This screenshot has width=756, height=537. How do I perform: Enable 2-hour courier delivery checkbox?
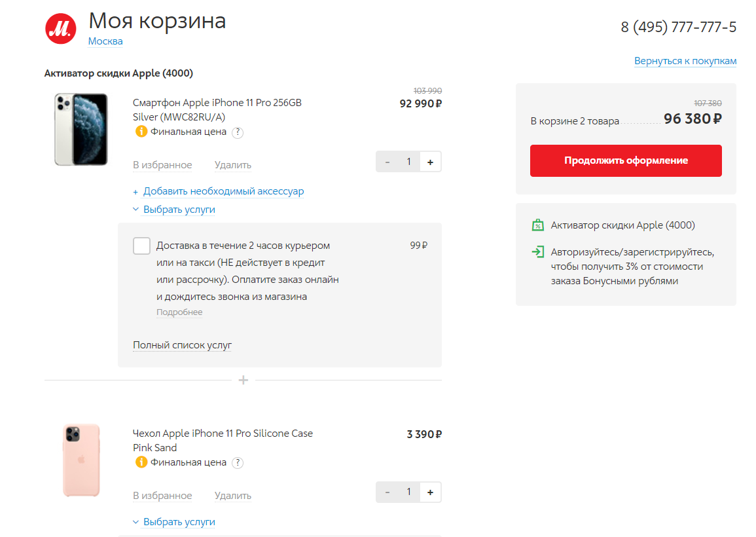pyautogui.click(x=141, y=246)
